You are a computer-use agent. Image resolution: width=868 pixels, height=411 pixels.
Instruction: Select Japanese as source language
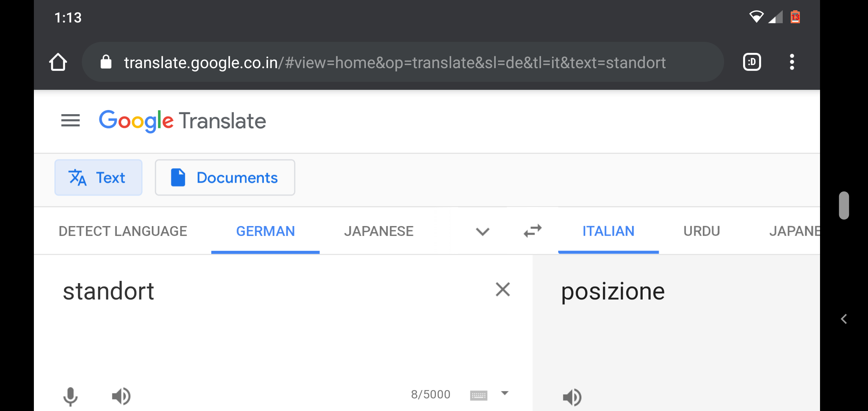(379, 231)
